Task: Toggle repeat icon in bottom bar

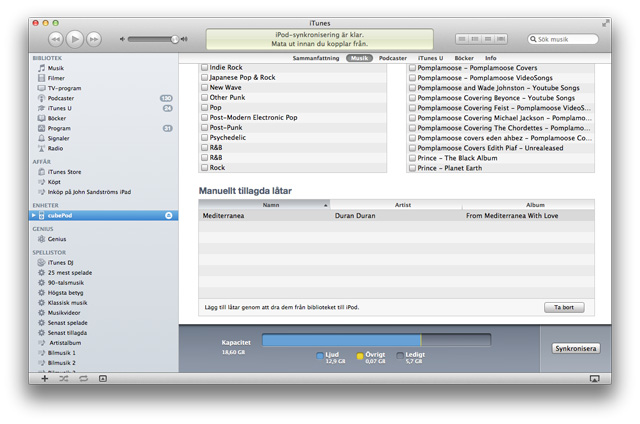Action: point(83,379)
